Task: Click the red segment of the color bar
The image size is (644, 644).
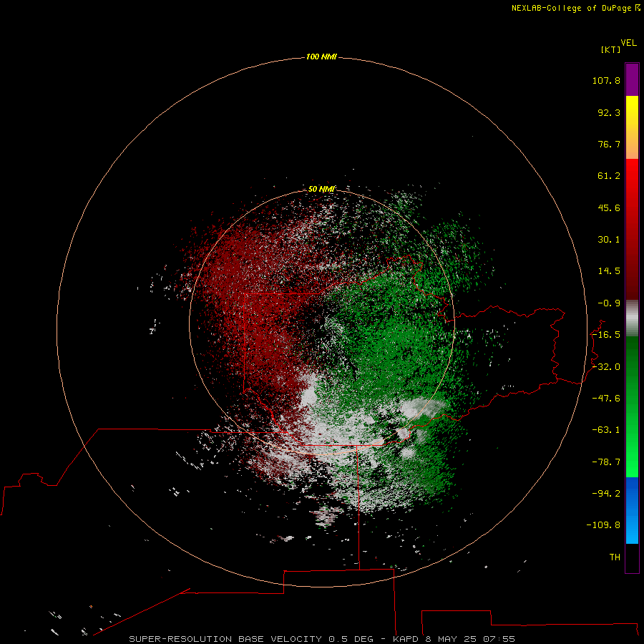Action: tap(632, 229)
